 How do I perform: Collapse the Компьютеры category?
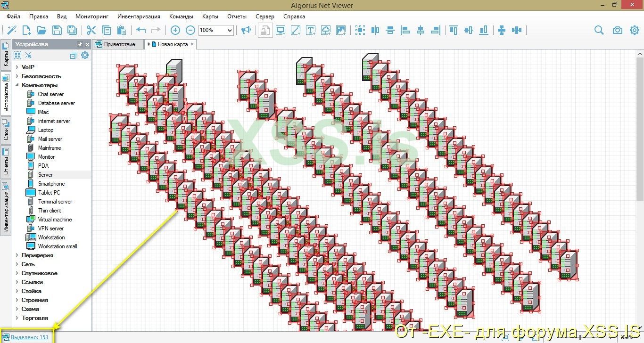[x=17, y=85]
